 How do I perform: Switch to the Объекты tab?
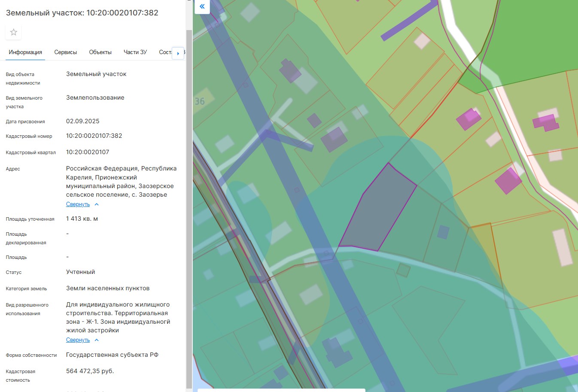tap(100, 52)
